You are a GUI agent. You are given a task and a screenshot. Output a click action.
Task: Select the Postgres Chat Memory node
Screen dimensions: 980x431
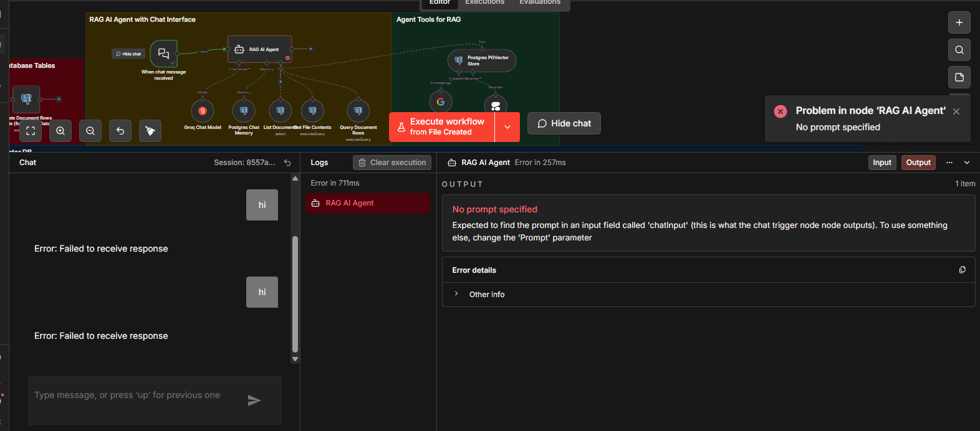(x=244, y=111)
